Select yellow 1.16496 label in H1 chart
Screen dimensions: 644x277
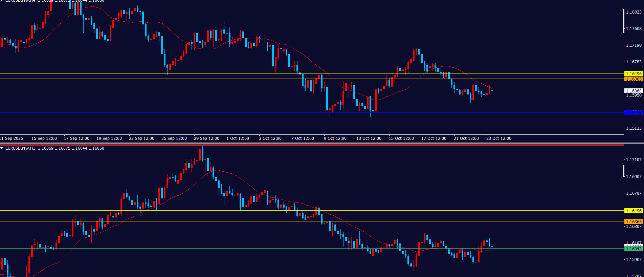pyautogui.click(x=633, y=211)
